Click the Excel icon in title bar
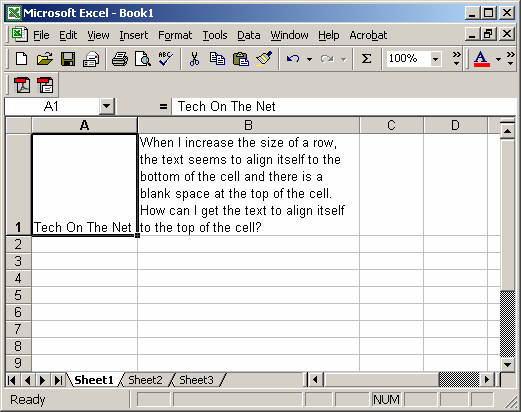Screen dimensions: 521x412 14,13
